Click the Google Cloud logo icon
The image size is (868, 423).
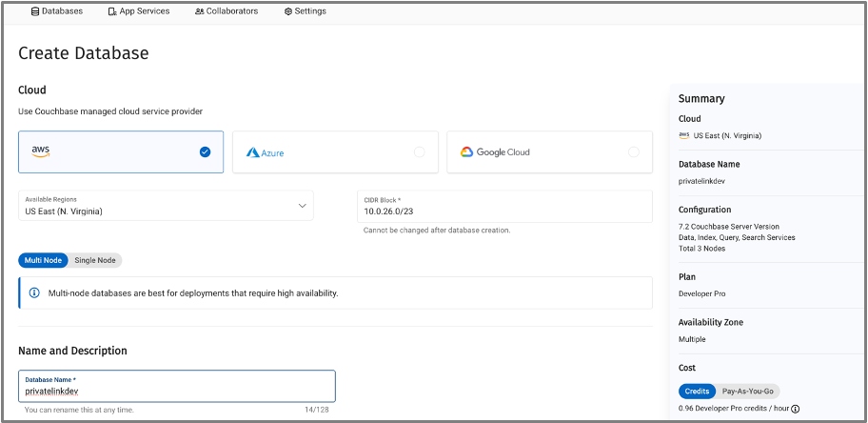(x=466, y=151)
